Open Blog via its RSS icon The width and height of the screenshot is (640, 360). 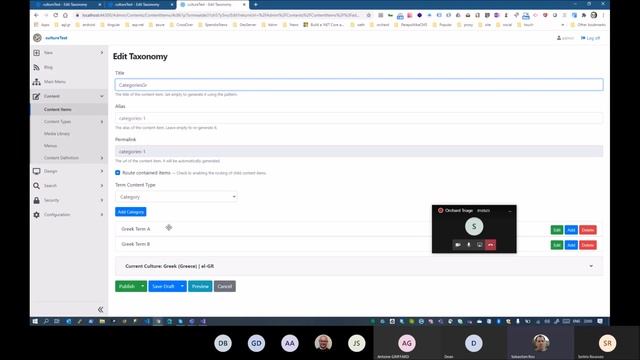pyautogui.click(x=37, y=67)
